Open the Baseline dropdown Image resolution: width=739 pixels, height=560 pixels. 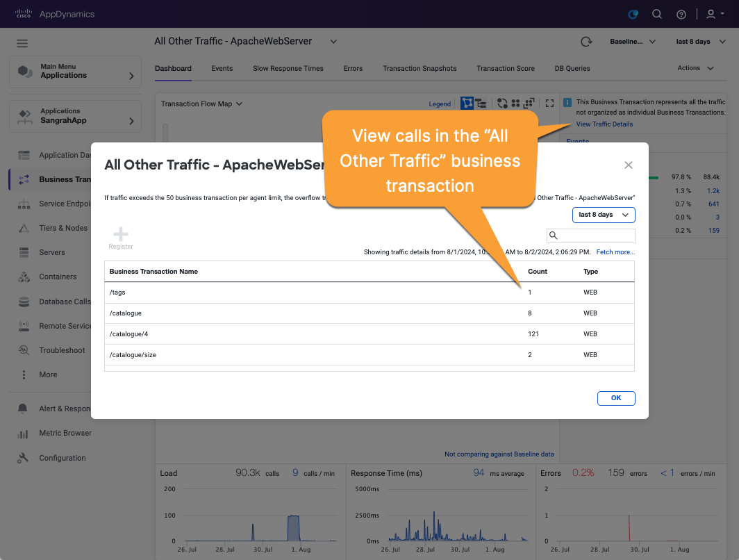click(633, 42)
